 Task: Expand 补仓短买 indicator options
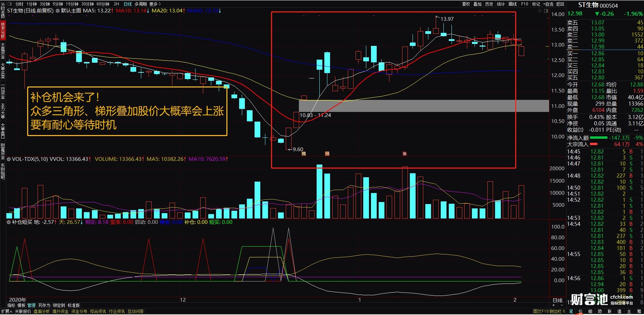pos(9,222)
